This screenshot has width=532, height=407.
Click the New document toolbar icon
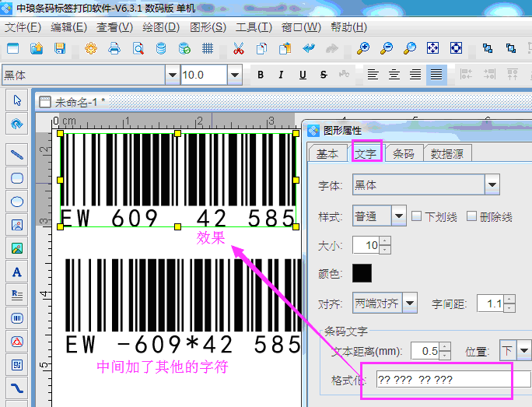13,48
